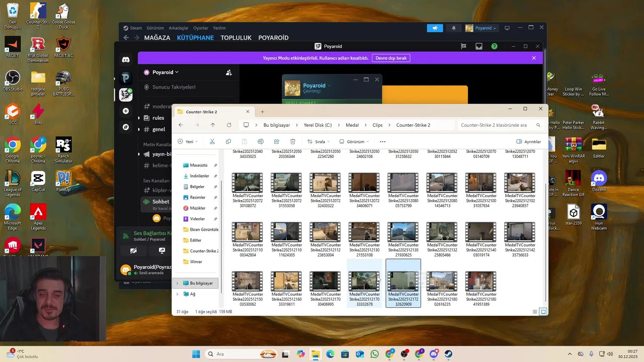
Task: Click Explorer vertical scrollbar
Action: (x=545, y=241)
